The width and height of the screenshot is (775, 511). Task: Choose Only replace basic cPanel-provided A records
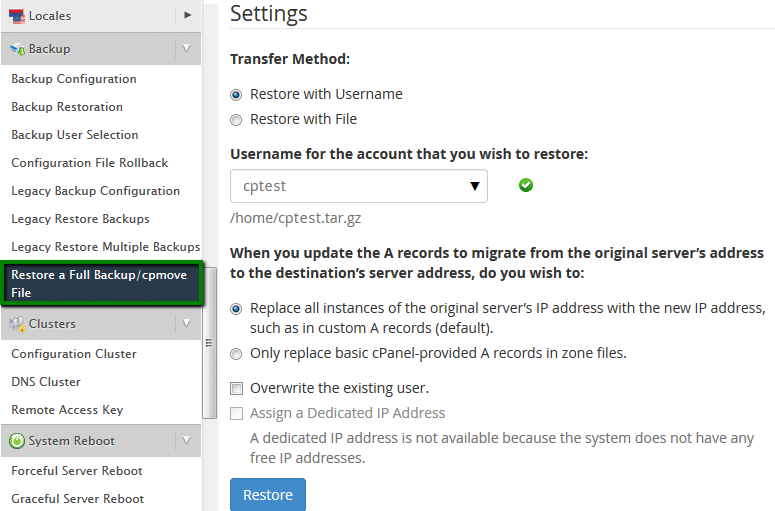(x=236, y=354)
